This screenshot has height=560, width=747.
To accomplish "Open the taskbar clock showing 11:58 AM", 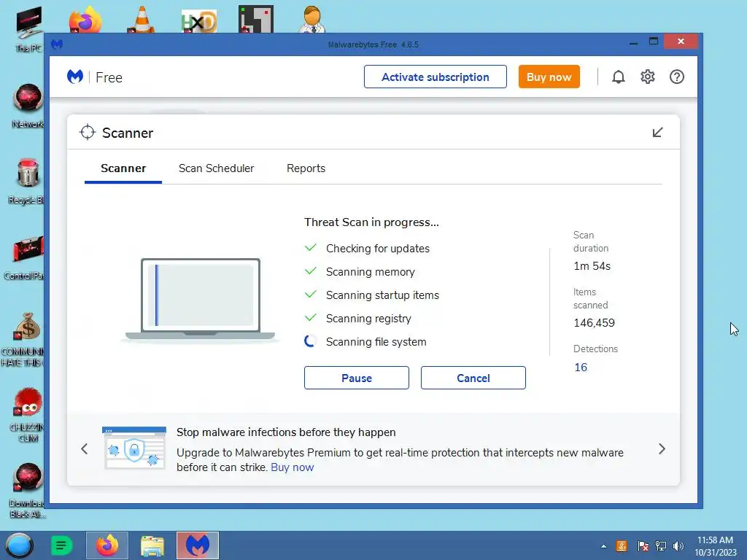I will (x=715, y=546).
